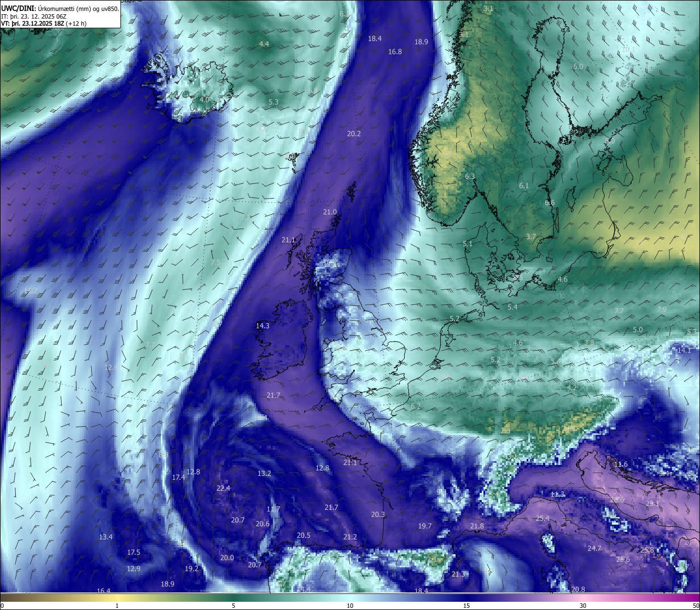Click the 14.1 value label
This screenshot has height=610, width=700.
684,350
